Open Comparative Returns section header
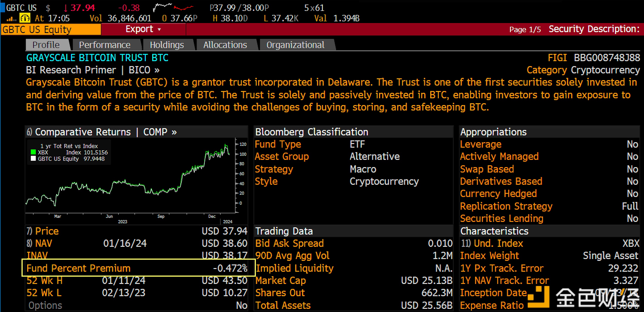The image size is (644, 312). coord(83,132)
